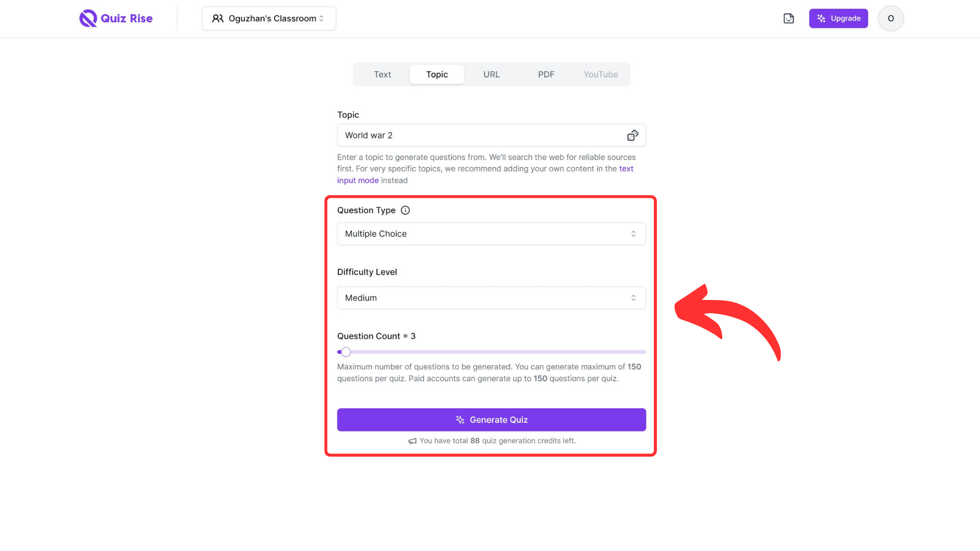Screen dimensions: 980x551
Task: Click the info icon next to Question Type
Action: pos(405,210)
